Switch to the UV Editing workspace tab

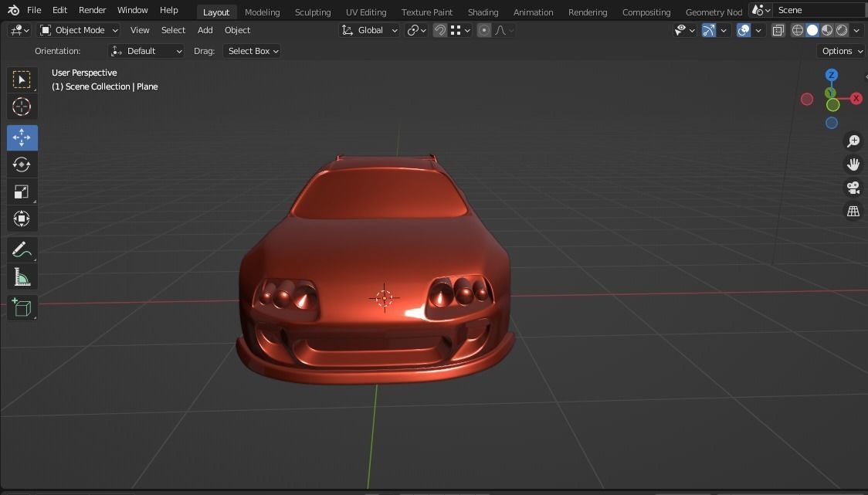tap(366, 12)
